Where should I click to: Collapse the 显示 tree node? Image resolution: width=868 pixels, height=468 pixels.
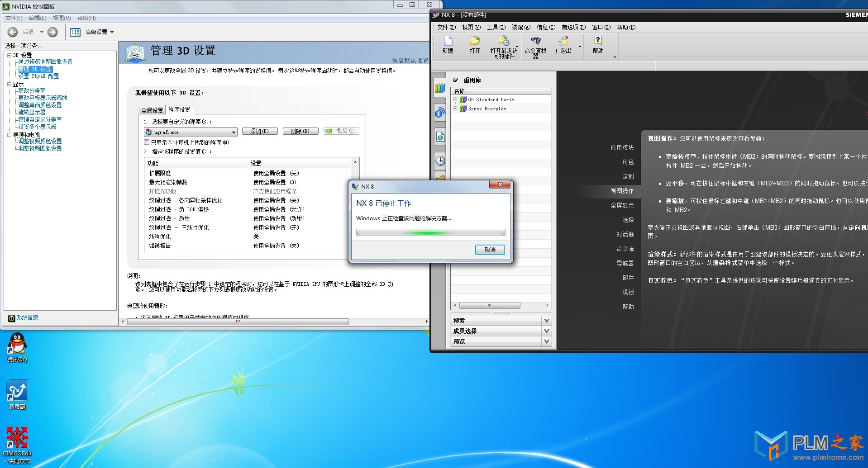click(x=9, y=84)
